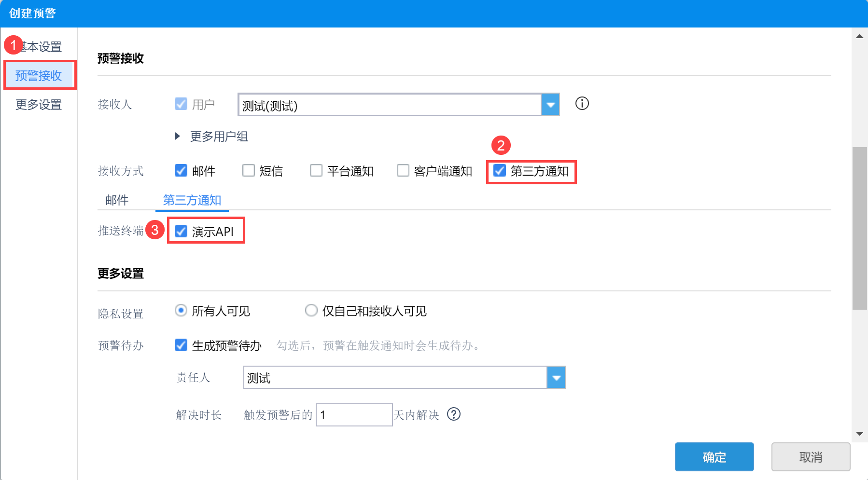Uncheck the 邮件 receive method checkbox
The height and width of the screenshot is (480, 868).
coord(181,170)
